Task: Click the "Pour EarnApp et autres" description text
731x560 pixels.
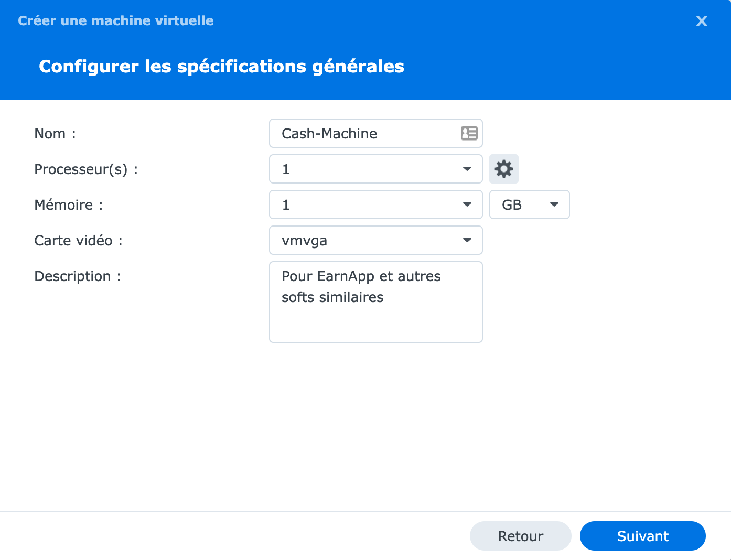Action: [x=361, y=276]
